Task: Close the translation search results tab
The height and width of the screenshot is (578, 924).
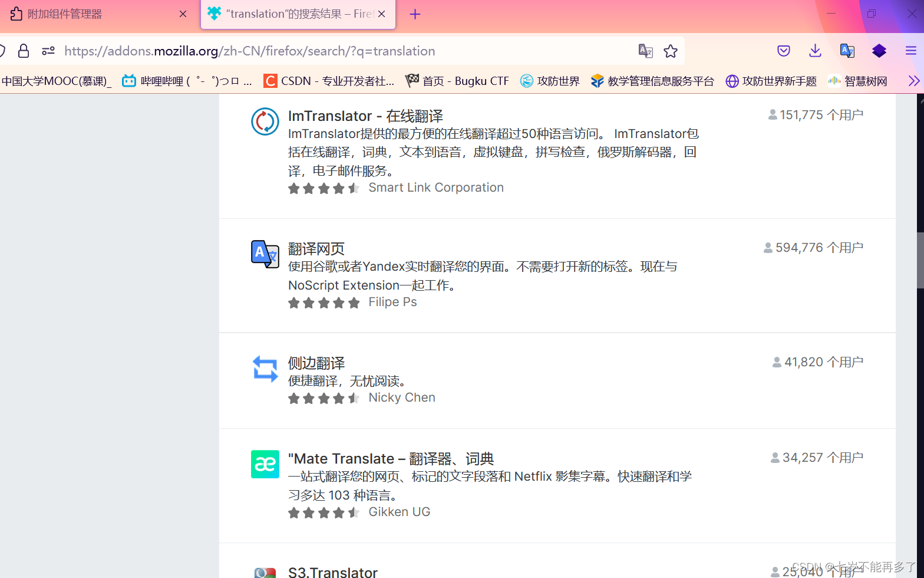Action: [382, 14]
